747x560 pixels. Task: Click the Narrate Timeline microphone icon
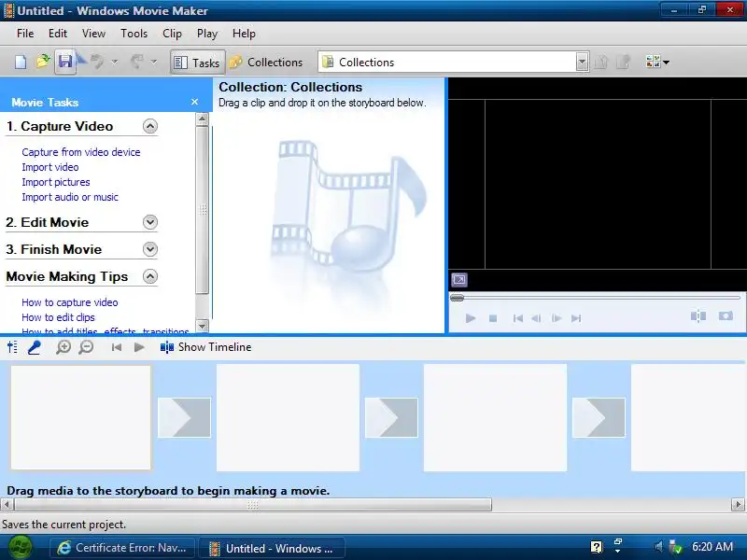point(35,347)
